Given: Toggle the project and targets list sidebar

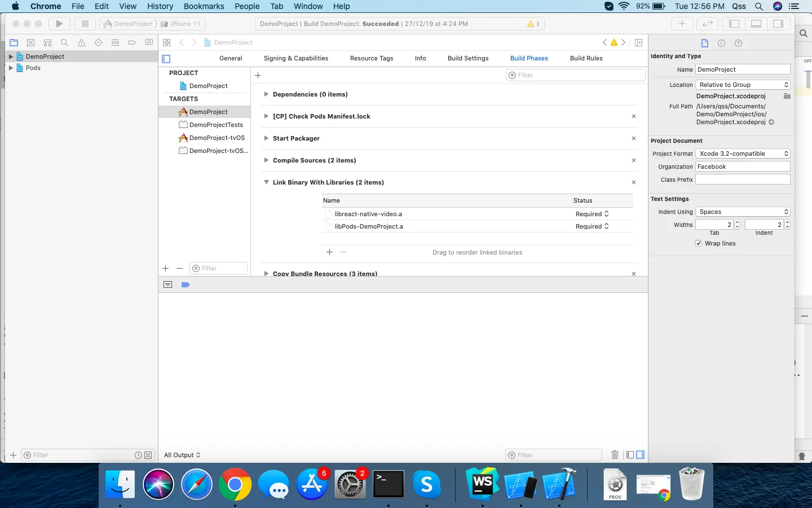Looking at the screenshot, I should 166,59.
